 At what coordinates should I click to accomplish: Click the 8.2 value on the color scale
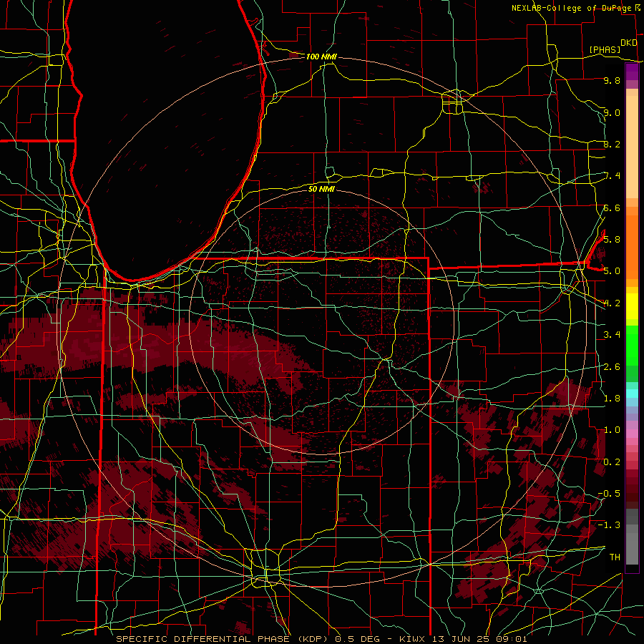612,144
